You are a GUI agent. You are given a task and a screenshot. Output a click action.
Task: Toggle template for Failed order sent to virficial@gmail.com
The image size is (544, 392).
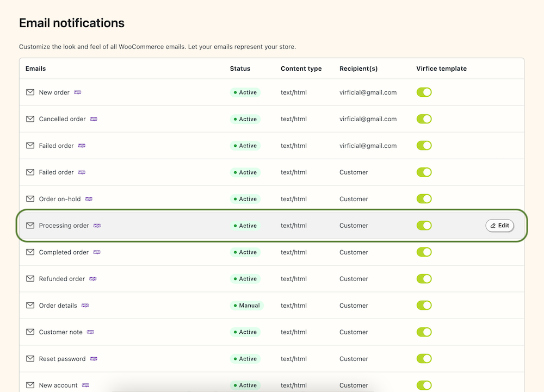pos(424,146)
